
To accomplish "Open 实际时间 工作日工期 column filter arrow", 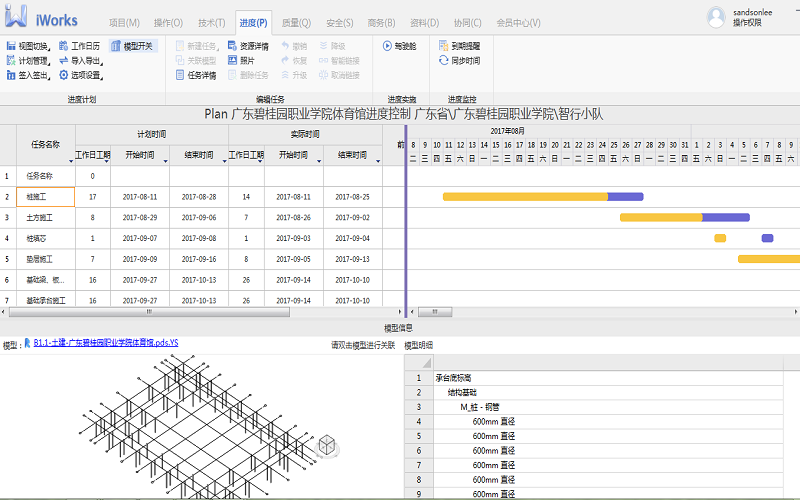I will (260, 161).
